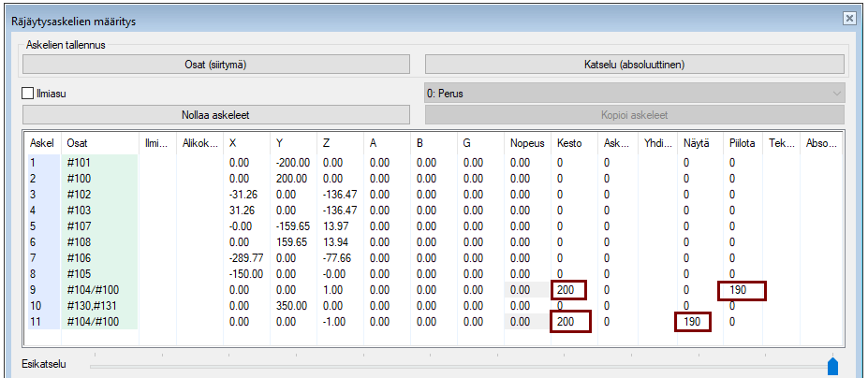
Task: Click the Näytä column header
Action: (696, 143)
